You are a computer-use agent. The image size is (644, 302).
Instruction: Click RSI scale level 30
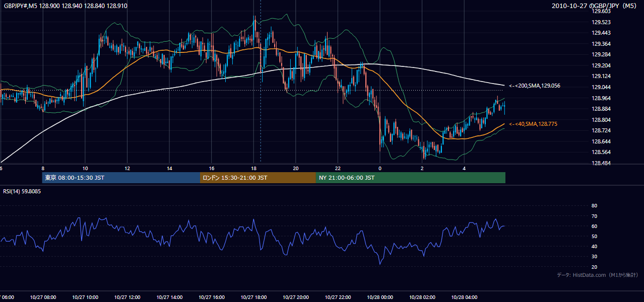pyautogui.click(x=594, y=256)
